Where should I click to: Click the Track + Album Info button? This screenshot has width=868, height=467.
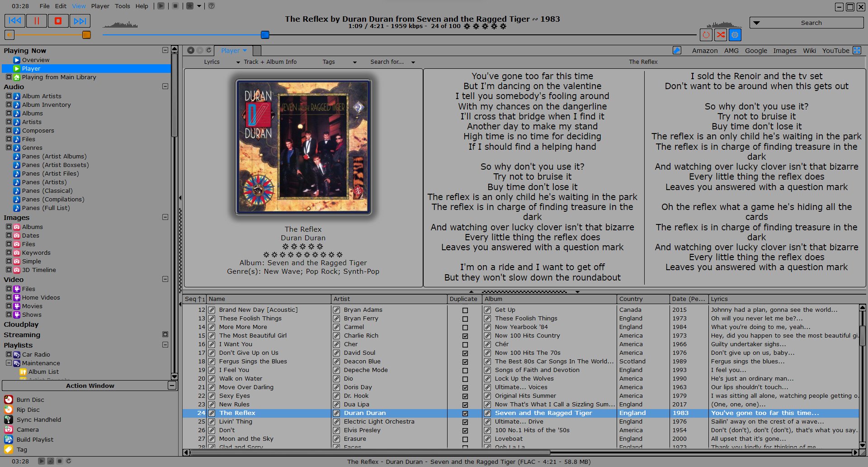(x=270, y=62)
